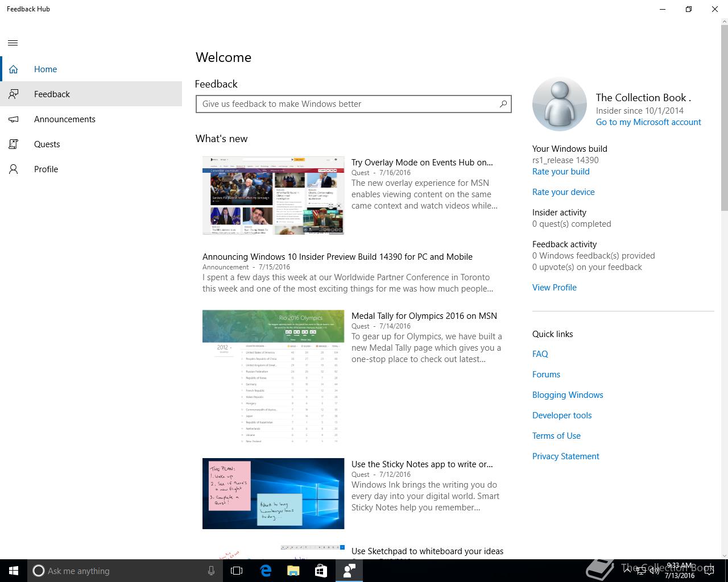The image size is (728, 582).
Task: Click the View Profile link
Action: tap(555, 288)
